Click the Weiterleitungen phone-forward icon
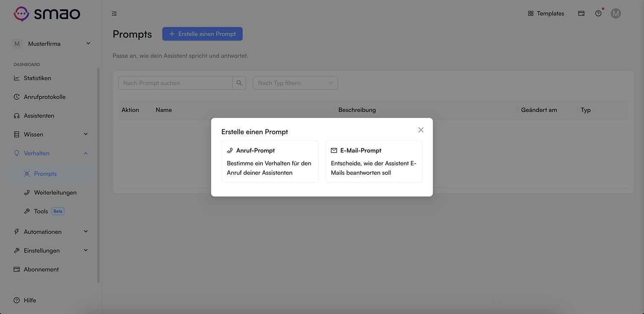644x314 pixels. coord(27,193)
